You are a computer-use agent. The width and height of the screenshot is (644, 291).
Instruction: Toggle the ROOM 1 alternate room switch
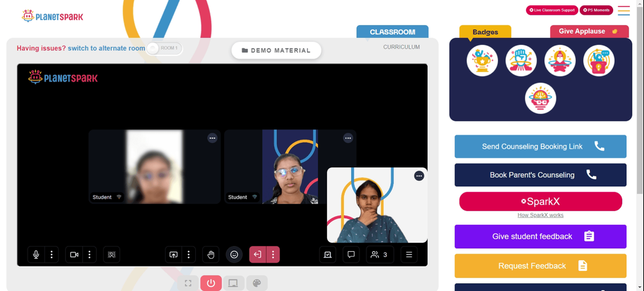tap(164, 48)
